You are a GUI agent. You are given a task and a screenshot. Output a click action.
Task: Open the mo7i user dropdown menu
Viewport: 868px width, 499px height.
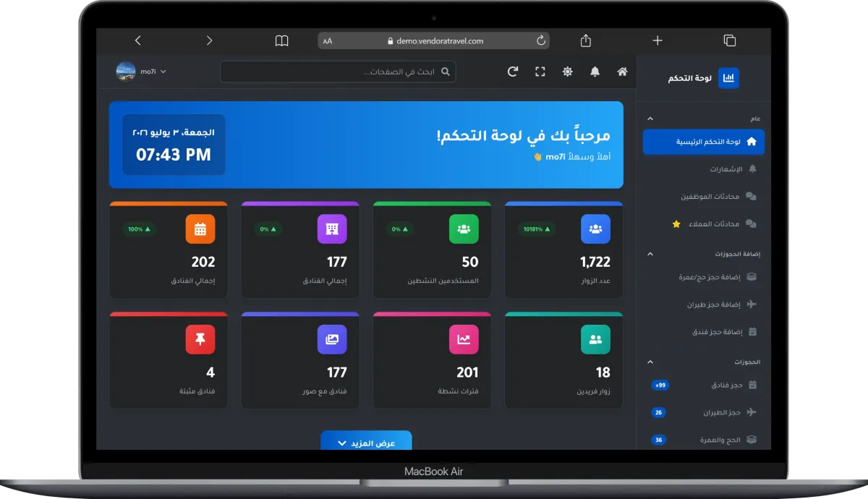tap(142, 72)
